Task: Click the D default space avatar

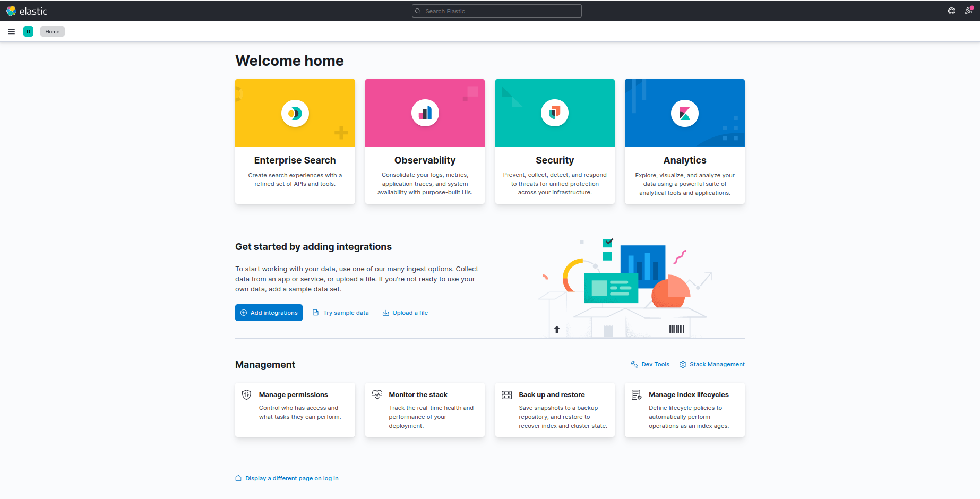Action: [28, 31]
